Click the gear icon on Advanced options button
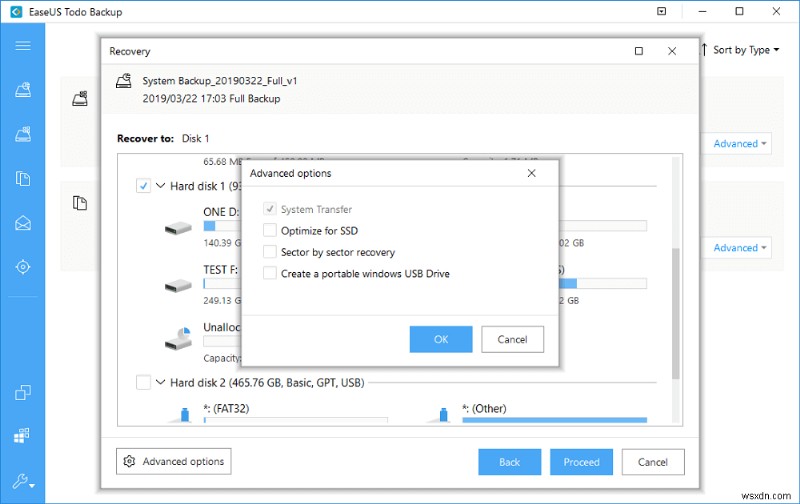 129,461
